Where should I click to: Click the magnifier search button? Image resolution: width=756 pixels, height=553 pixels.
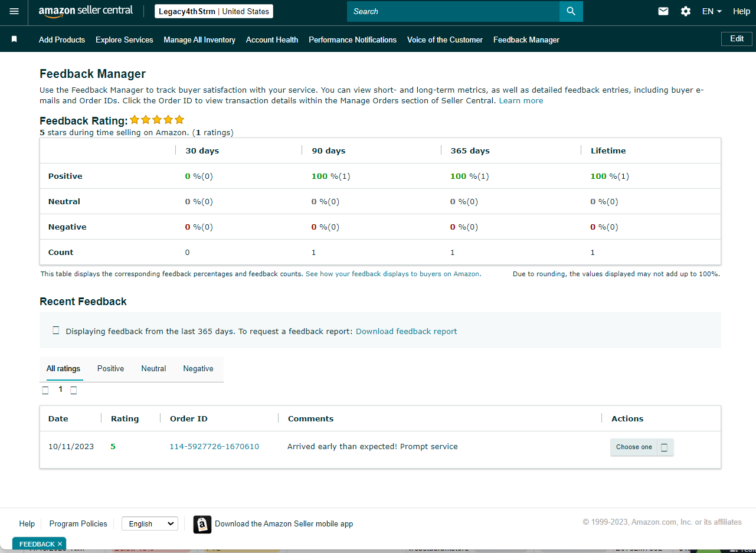(x=571, y=11)
